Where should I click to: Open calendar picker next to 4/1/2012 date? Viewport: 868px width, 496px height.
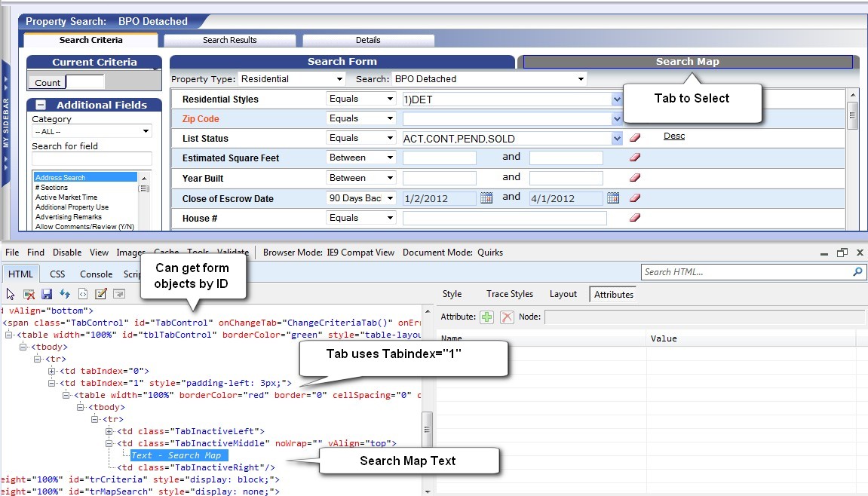pyautogui.click(x=613, y=197)
